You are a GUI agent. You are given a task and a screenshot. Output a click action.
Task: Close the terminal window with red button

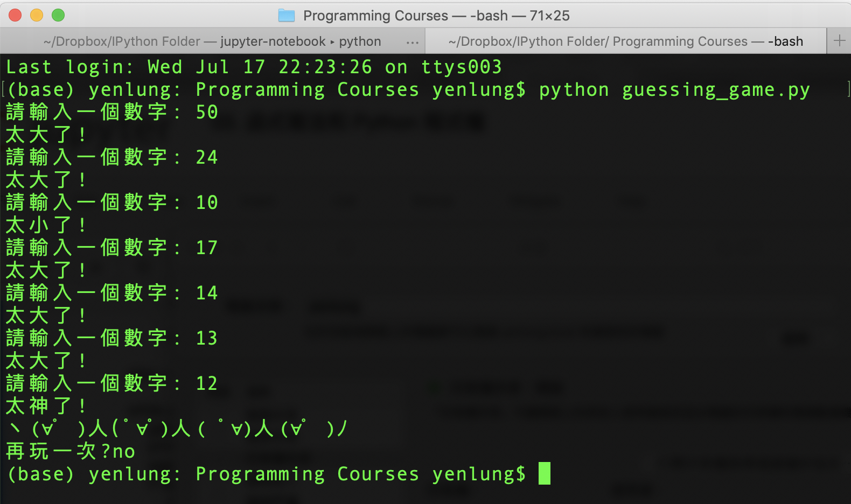16,15
